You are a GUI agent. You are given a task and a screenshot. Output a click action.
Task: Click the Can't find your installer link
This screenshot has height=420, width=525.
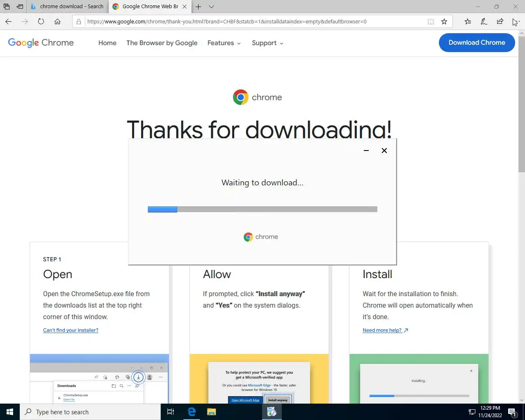[x=71, y=330]
